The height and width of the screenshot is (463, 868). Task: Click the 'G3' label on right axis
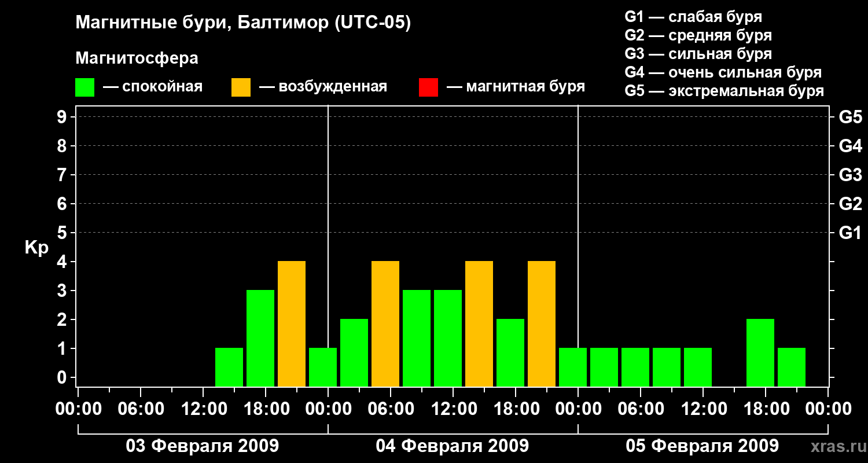[x=851, y=175]
